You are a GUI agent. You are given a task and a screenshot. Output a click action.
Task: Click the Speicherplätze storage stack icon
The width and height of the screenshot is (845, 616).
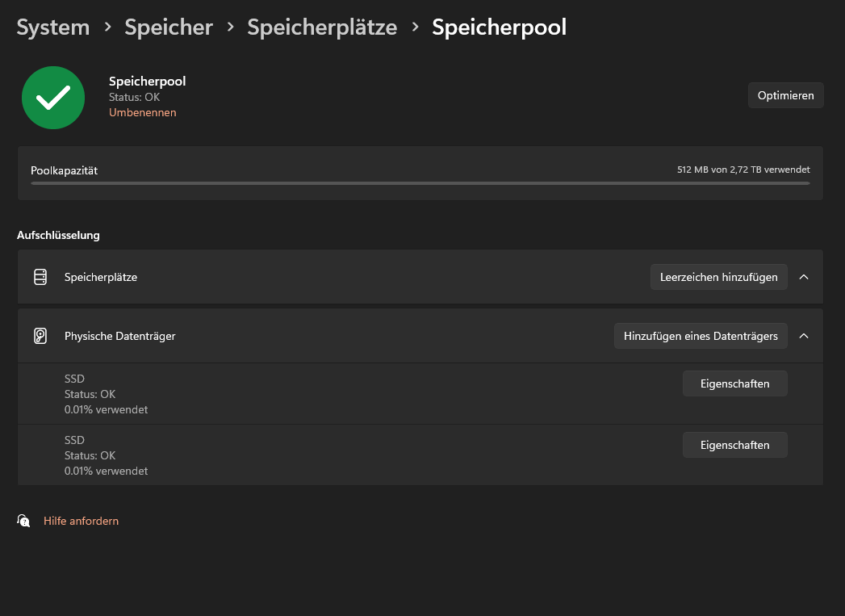[x=40, y=277]
